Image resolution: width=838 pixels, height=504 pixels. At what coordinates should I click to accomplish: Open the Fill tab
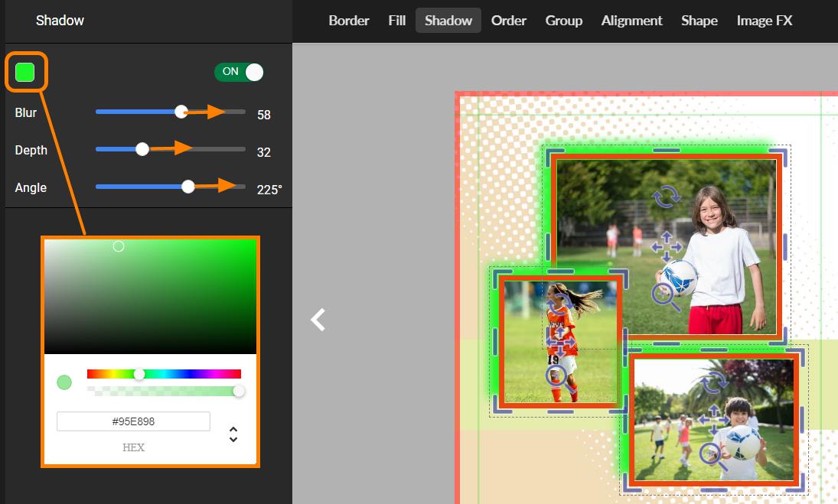397,21
